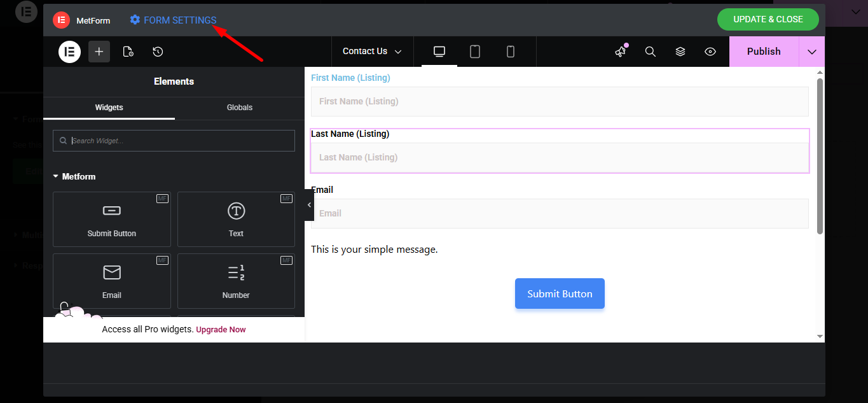Open the revision History icon
Image resolution: width=868 pixels, height=403 pixels.
[158, 52]
